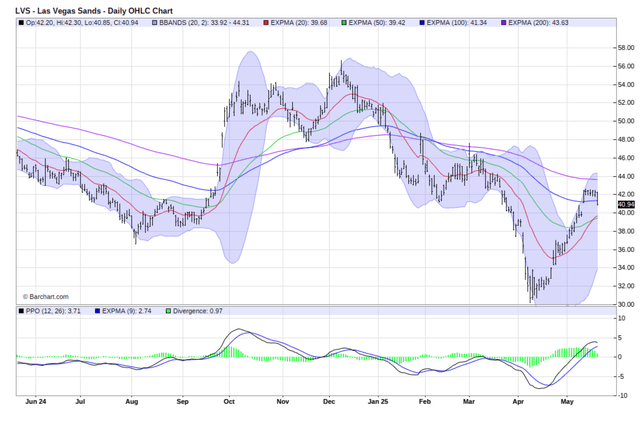Screen dimensions: 640x427
Task: Click the chart title 'LVS - Las Vegas Sands'
Action: tap(58, 11)
